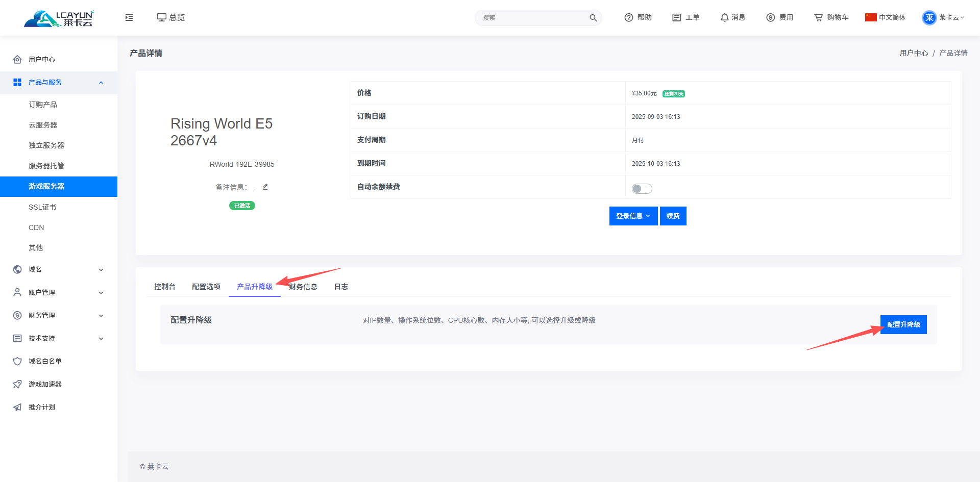Click the 配置升降级 blue button
The width and height of the screenshot is (980, 482).
[903, 324]
